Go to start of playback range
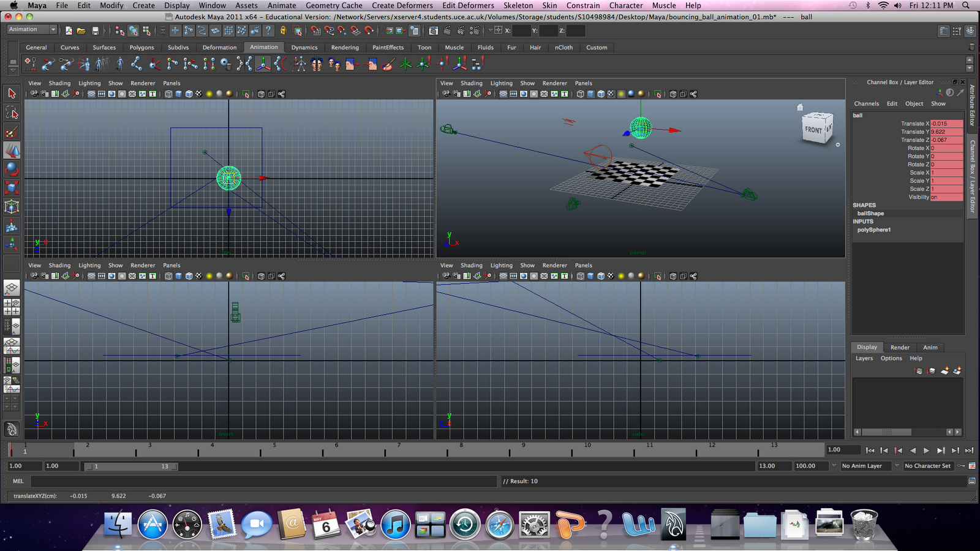 click(870, 451)
